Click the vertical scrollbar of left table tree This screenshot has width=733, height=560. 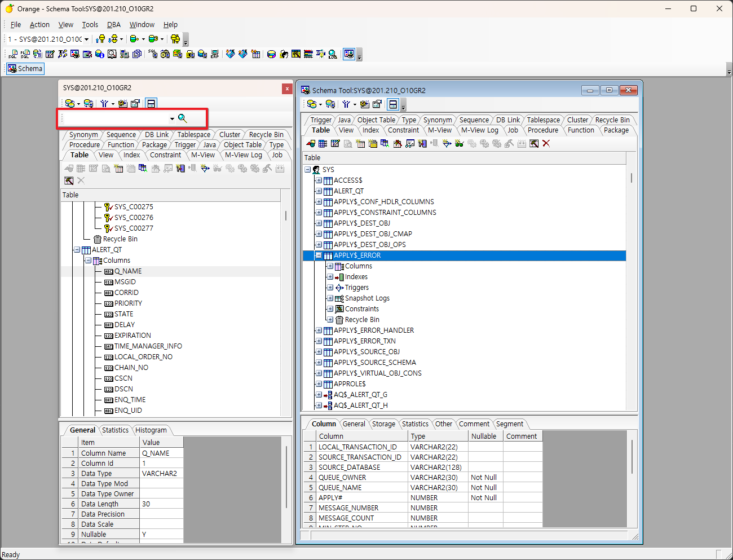tap(286, 215)
